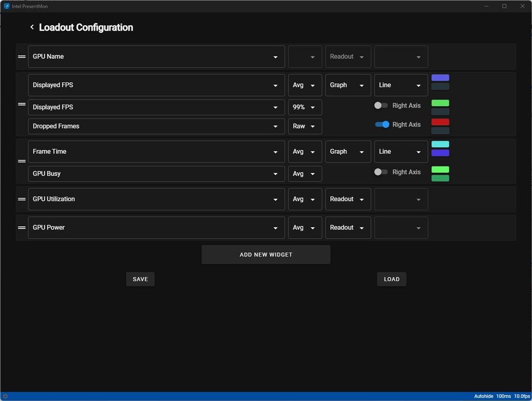The image size is (532, 401).
Task: Click the drag handle for Frame Time widget
Action: click(22, 161)
